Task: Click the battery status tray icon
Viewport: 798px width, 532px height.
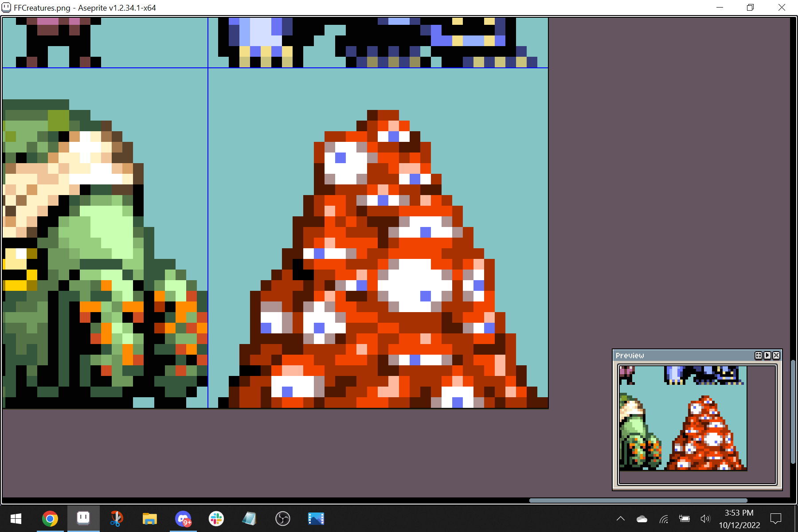Action: [x=685, y=519]
